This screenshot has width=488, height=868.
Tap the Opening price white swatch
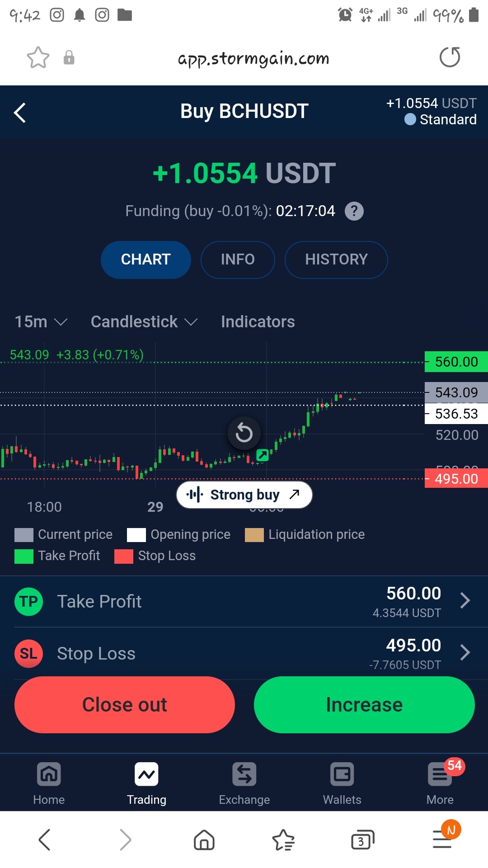tap(136, 535)
